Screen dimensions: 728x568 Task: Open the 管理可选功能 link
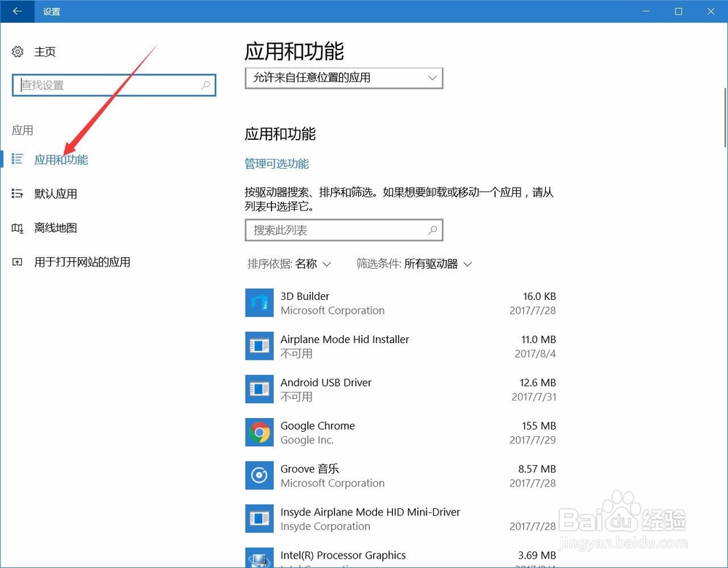click(276, 163)
